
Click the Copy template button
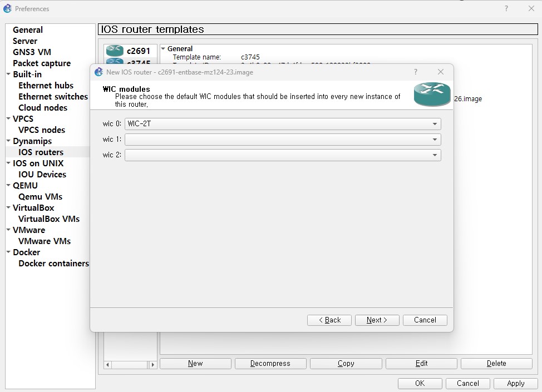pos(346,363)
